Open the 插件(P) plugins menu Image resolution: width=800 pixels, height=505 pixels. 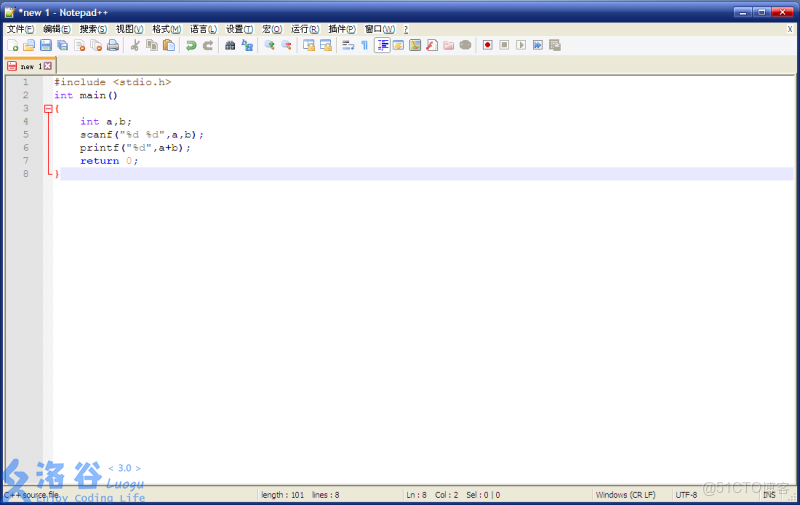click(x=342, y=29)
